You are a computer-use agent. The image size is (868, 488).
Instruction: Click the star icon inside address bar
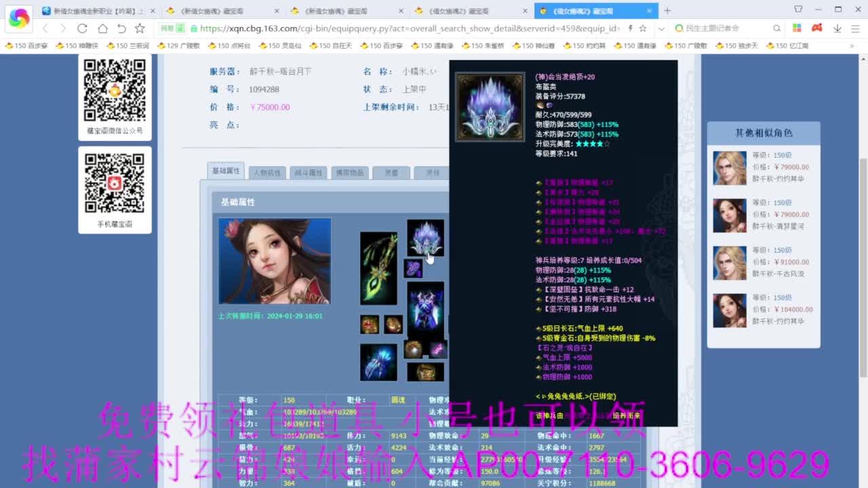tap(643, 28)
